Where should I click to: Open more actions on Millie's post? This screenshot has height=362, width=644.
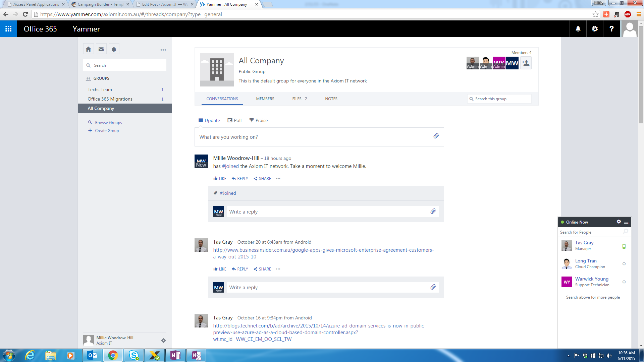tap(278, 179)
